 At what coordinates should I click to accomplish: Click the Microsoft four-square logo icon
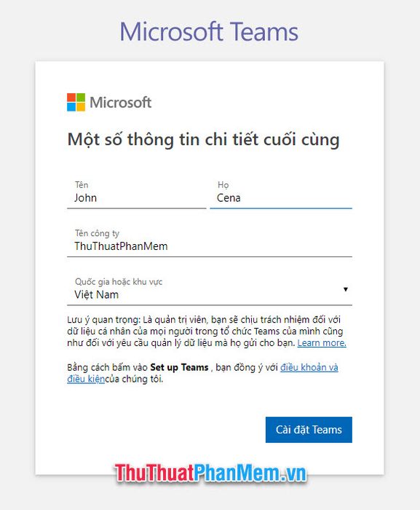76,102
